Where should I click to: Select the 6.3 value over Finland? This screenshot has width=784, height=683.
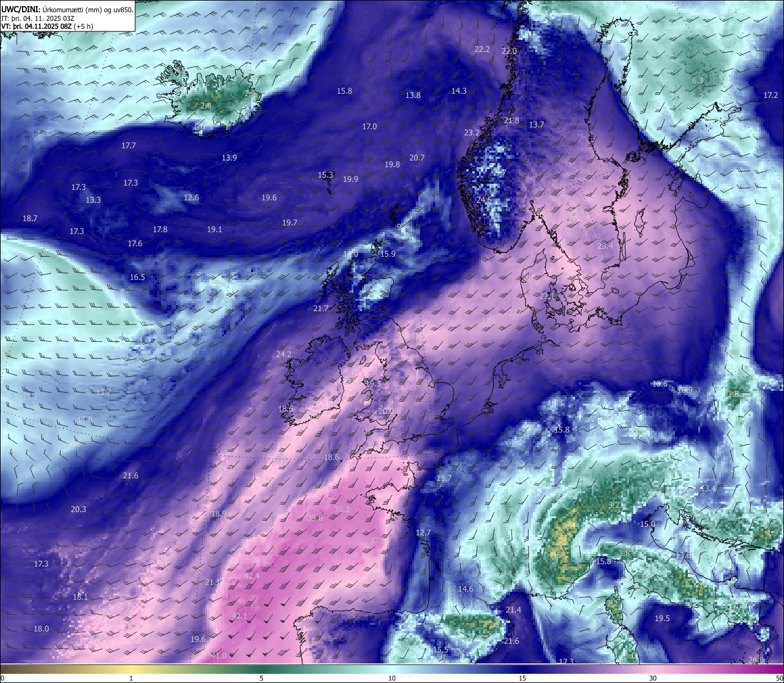pos(698,80)
